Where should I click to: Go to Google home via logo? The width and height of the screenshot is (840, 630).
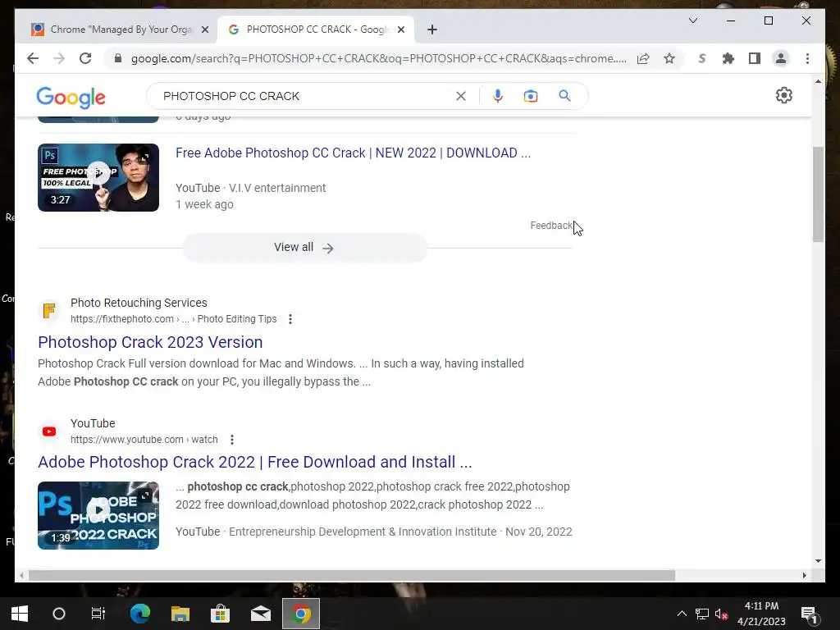[x=71, y=98]
